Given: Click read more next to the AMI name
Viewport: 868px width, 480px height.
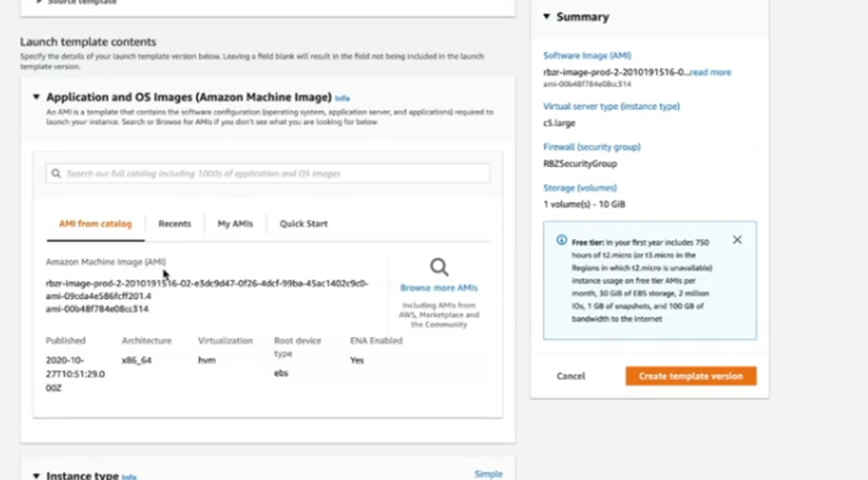Looking at the screenshot, I should coord(711,72).
